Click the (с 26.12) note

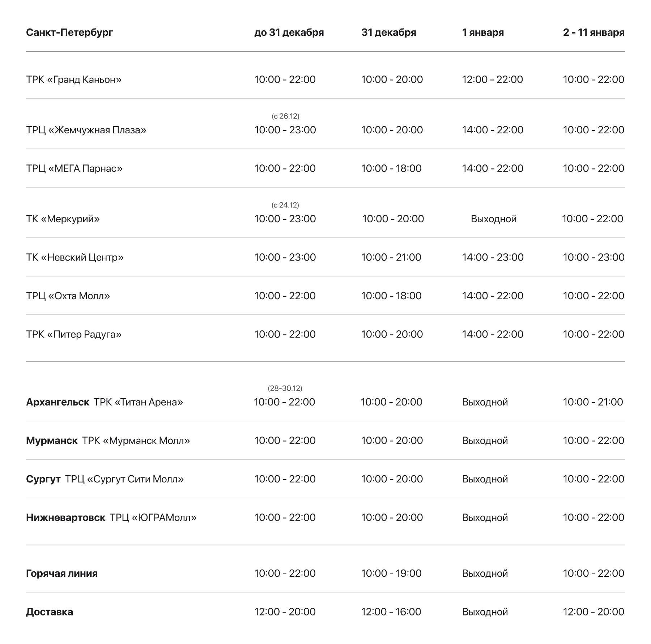(285, 116)
